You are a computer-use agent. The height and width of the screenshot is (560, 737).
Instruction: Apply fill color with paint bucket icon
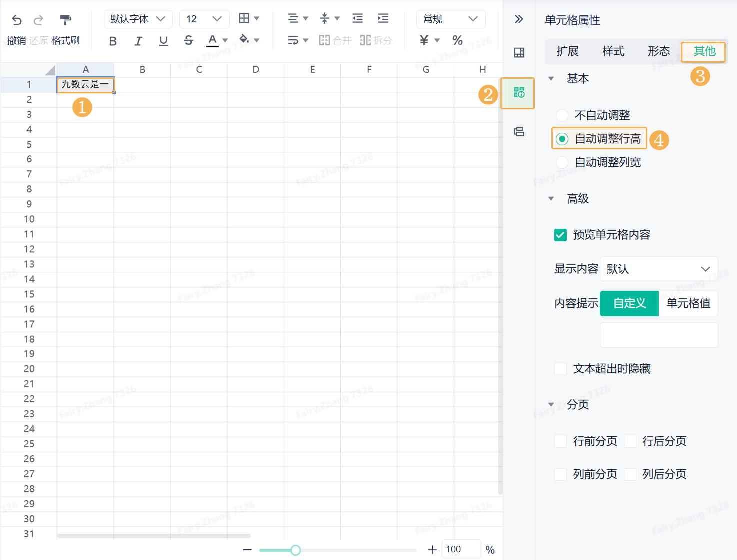(x=244, y=39)
